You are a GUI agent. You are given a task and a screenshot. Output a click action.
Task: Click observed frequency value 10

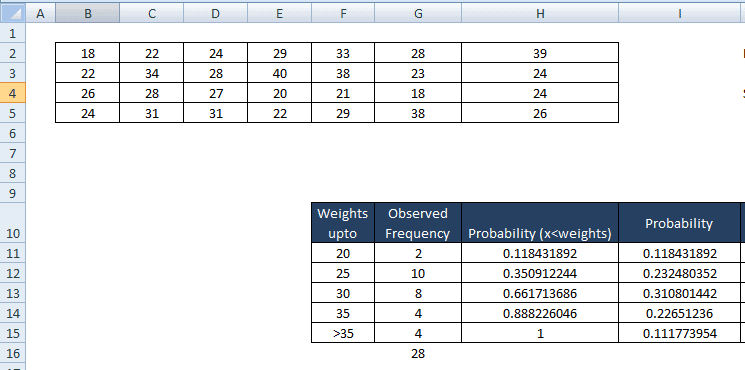[418, 274]
